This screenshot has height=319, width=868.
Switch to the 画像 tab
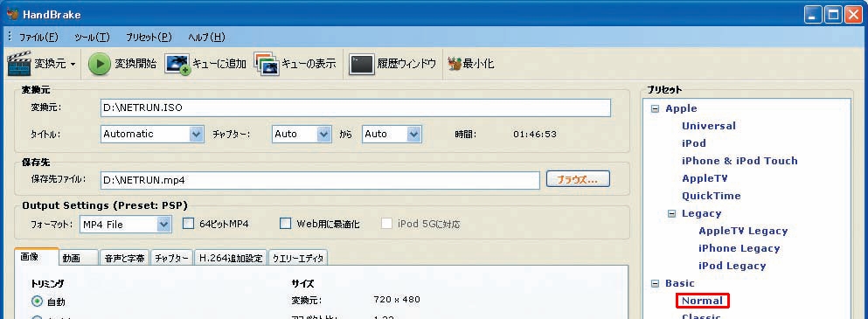(36, 257)
